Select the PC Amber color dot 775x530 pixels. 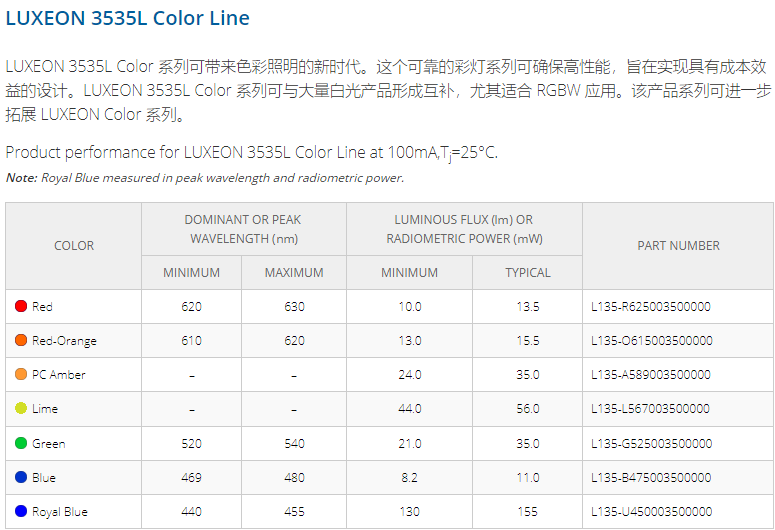click(x=21, y=374)
